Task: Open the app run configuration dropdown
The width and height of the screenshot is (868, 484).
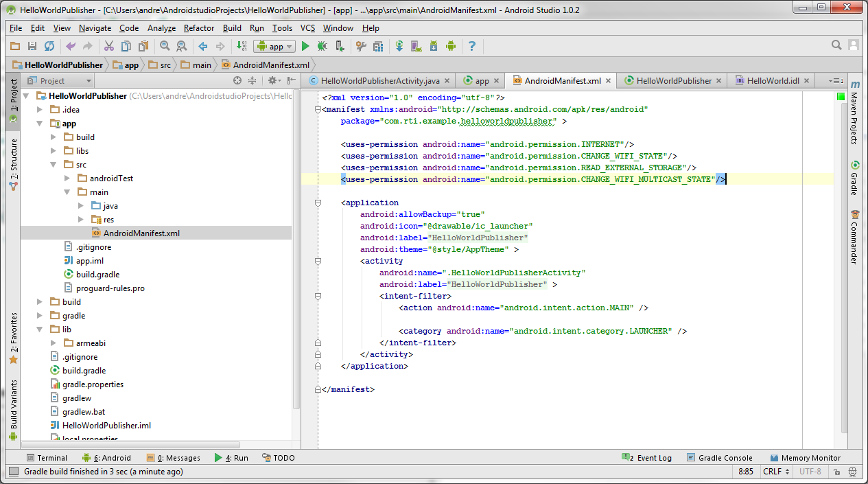Action: coord(274,46)
